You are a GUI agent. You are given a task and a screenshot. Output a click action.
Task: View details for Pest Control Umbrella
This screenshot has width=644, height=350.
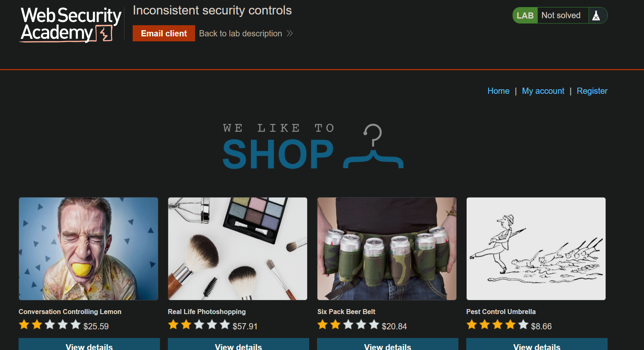(537, 344)
